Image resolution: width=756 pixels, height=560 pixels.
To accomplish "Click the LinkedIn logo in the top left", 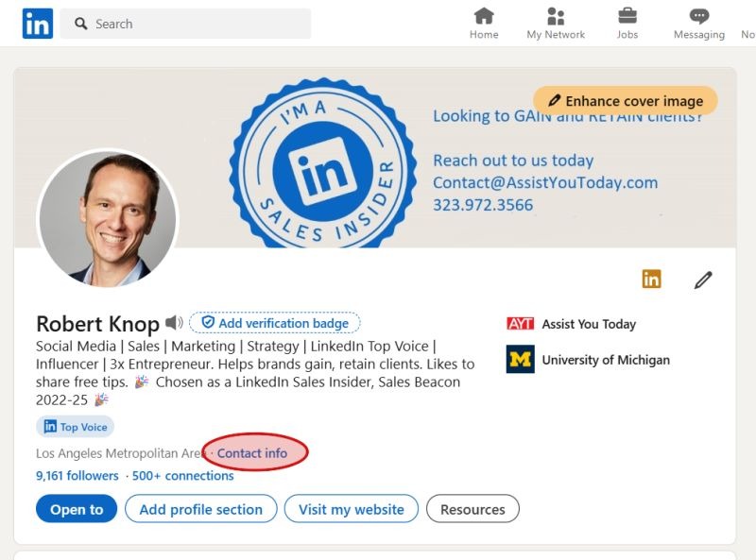I will pos(38,23).
